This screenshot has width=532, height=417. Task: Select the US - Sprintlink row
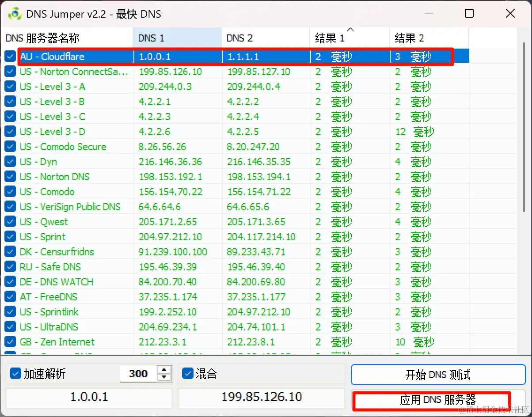pos(259,312)
